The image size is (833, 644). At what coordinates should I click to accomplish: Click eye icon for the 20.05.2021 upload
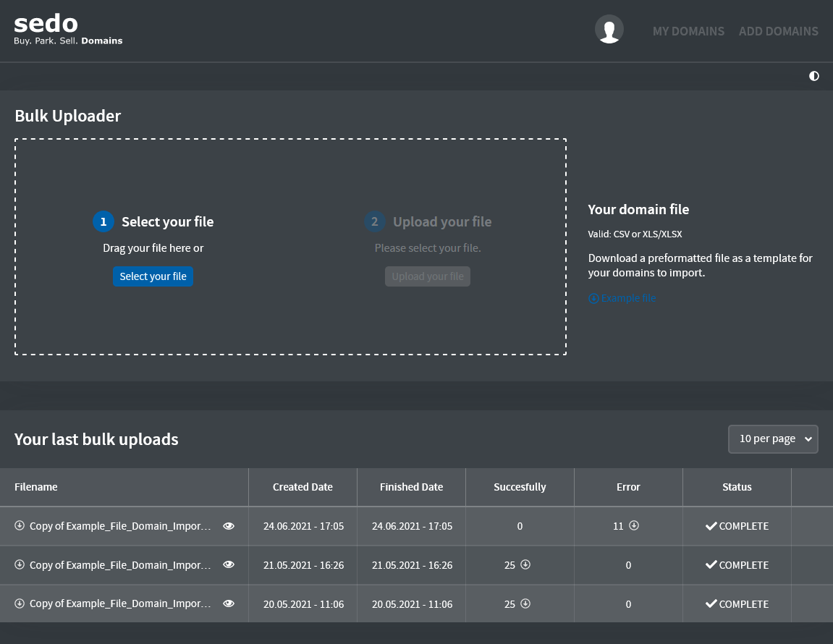[x=229, y=603]
